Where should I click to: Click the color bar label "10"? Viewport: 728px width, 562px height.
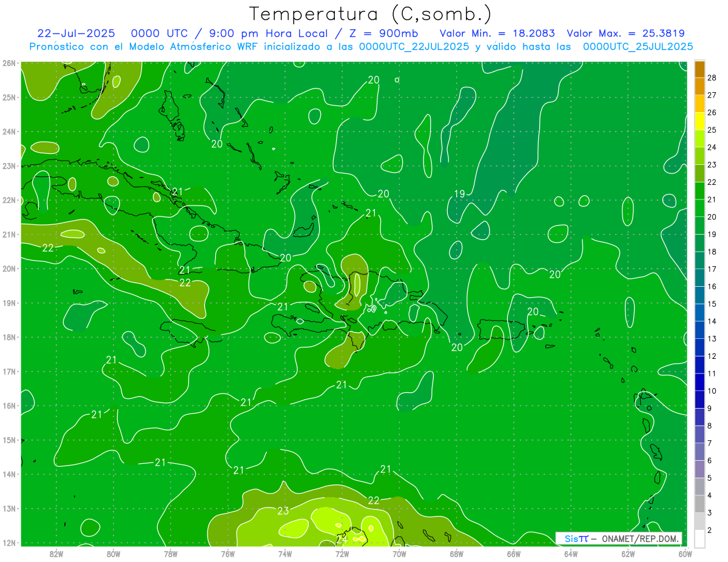pos(712,390)
